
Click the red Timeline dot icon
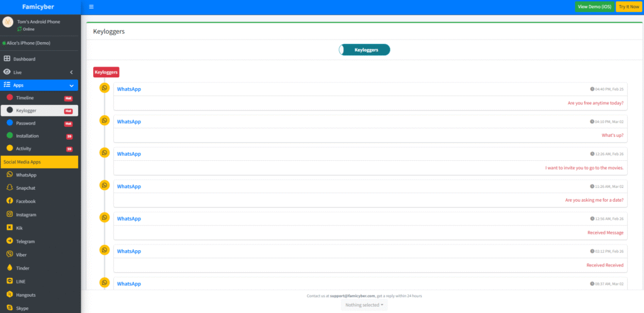tap(10, 97)
